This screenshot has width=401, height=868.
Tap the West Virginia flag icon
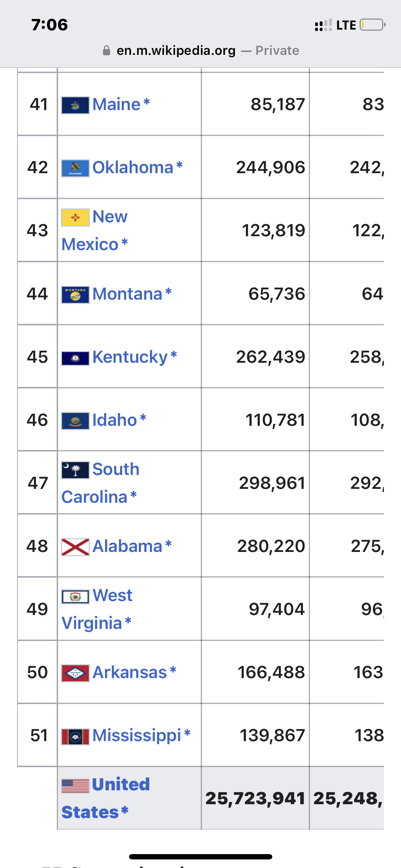(x=75, y=596)
